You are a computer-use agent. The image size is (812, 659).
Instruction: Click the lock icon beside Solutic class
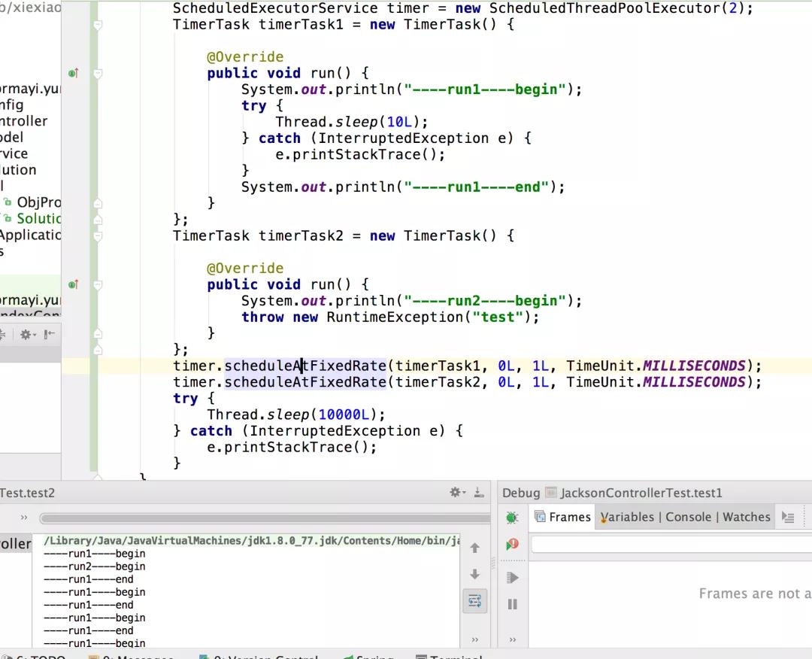coord(8,218)
